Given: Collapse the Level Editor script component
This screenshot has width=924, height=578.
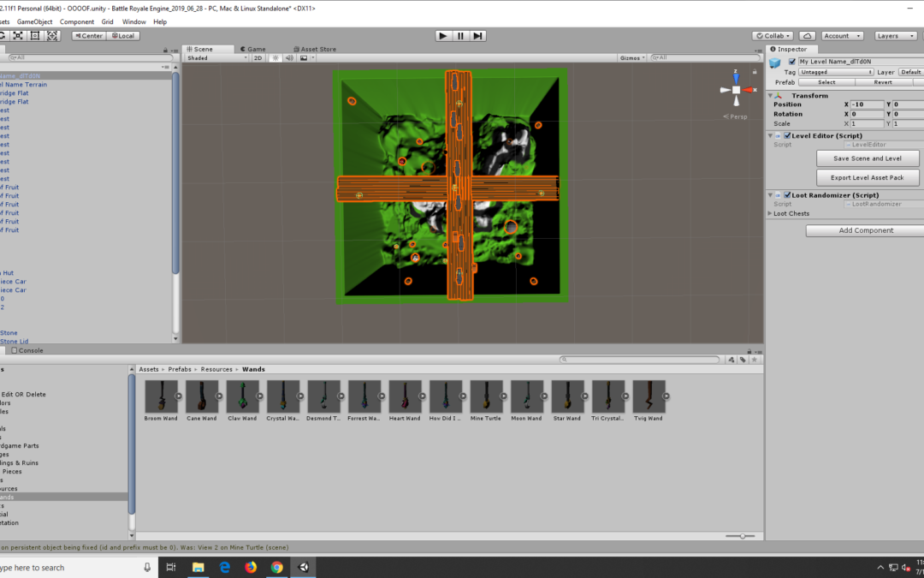Looking at the screenshot, I should click(x=770, y=135).
